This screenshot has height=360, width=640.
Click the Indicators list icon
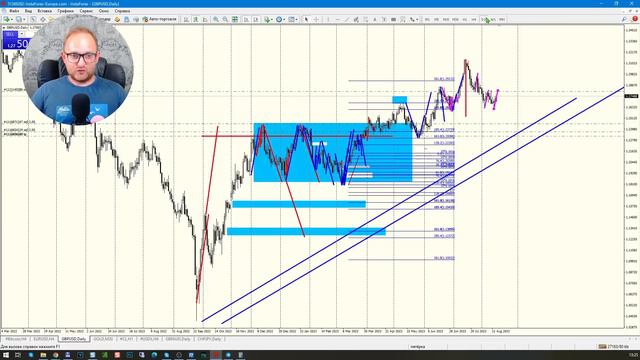(267, 19)
